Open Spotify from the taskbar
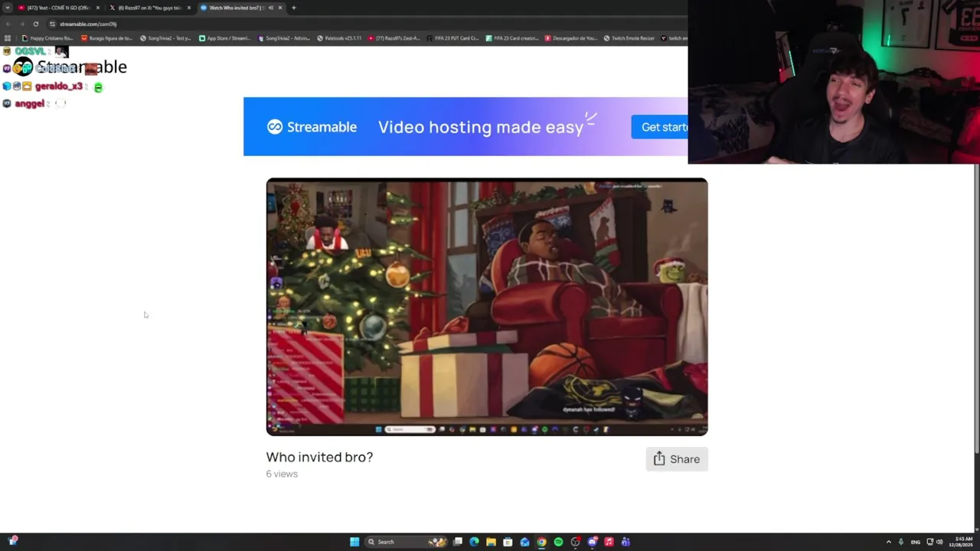Viewport: 980px width, 551px height. (558, 542)
